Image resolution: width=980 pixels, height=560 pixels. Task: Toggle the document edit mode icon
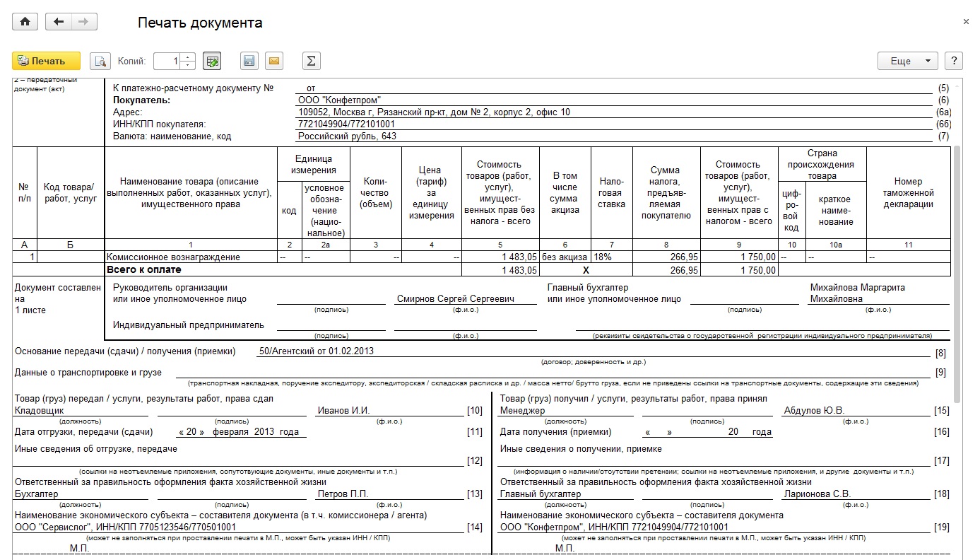click(211, 62)
